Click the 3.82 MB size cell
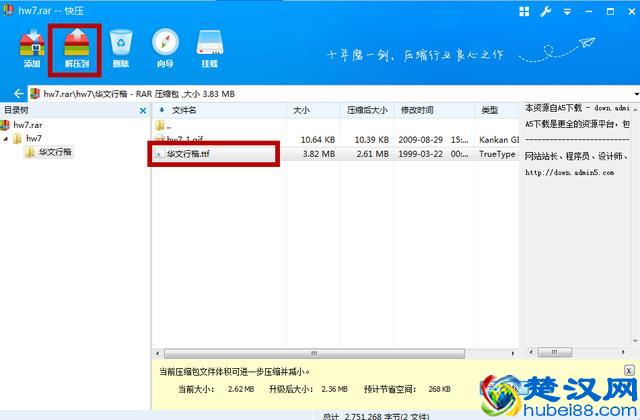 319,154
